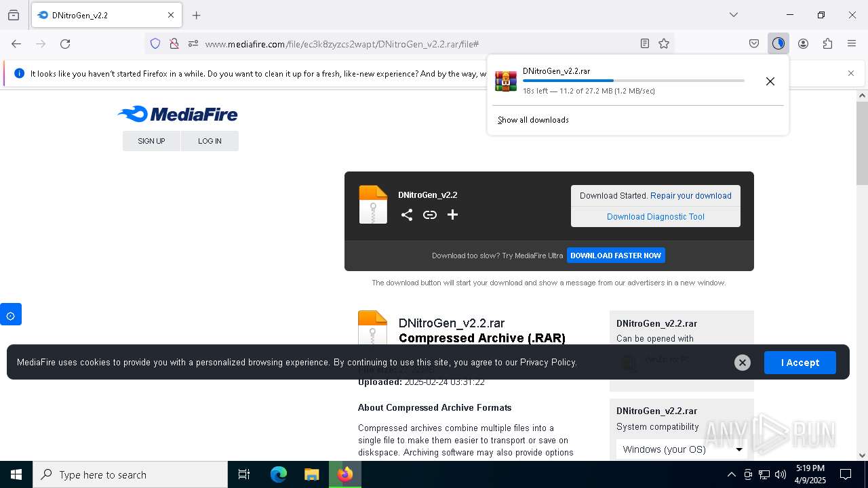The width and height of the screenshot is (868, 488).
Task: Click I Accept on cookie notice
Action: tap(800, 363)
